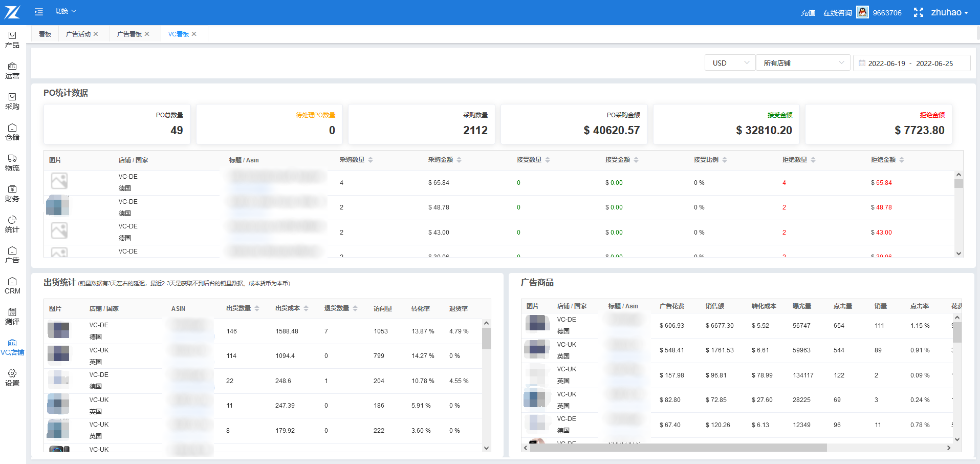This screenshot has width=980, height=464.
Task: Go to 仓储 (Warehouse) in sidebar
Action: click(12, 132)
